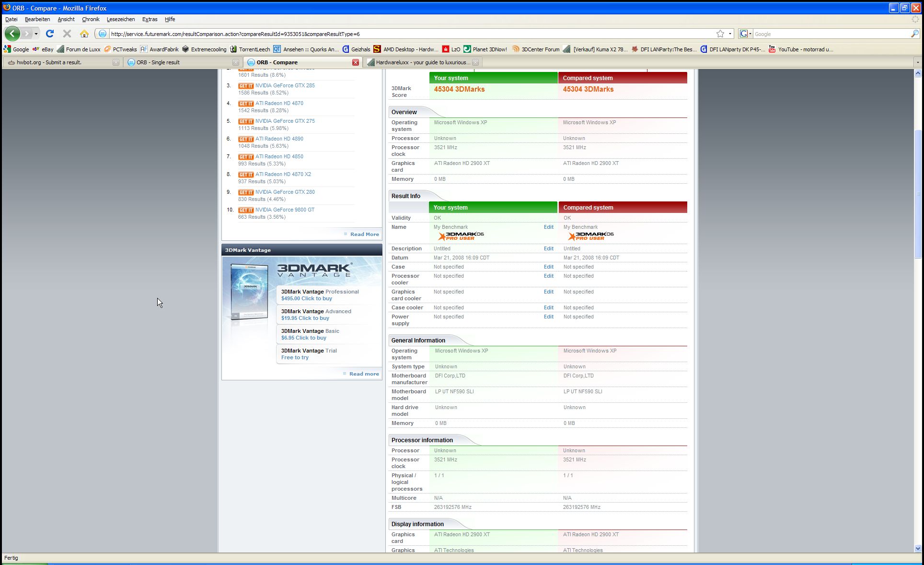The width and height of the screenshot is (924, 565).
Task: Click Read More under the graphics card list
Action: pos(364,234)
